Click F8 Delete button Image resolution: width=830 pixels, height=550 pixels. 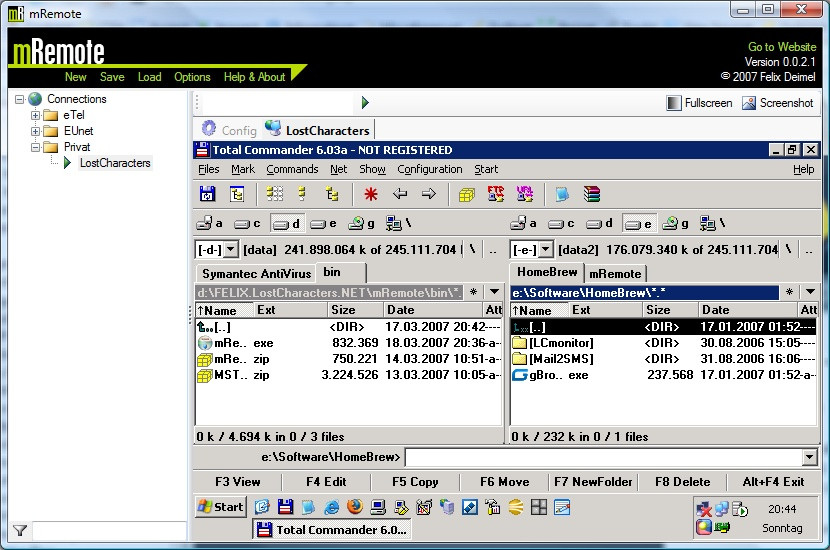[682, 482]
